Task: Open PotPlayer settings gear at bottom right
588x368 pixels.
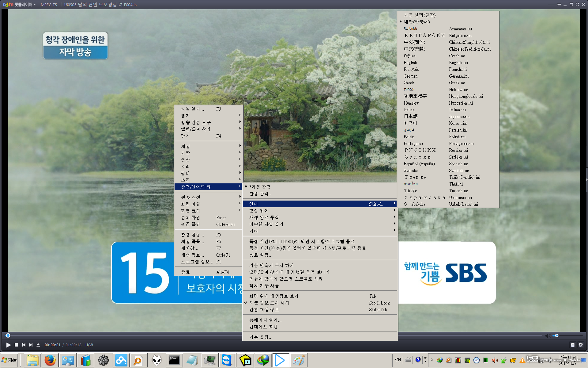Action: tap(581, 345)
